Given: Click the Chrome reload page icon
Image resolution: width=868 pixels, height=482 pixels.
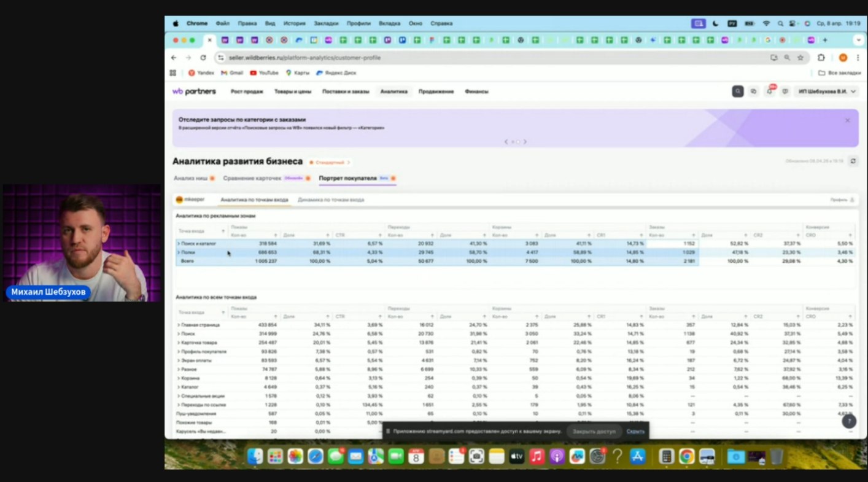Looking at the screenshot, I should pos(203,58).
